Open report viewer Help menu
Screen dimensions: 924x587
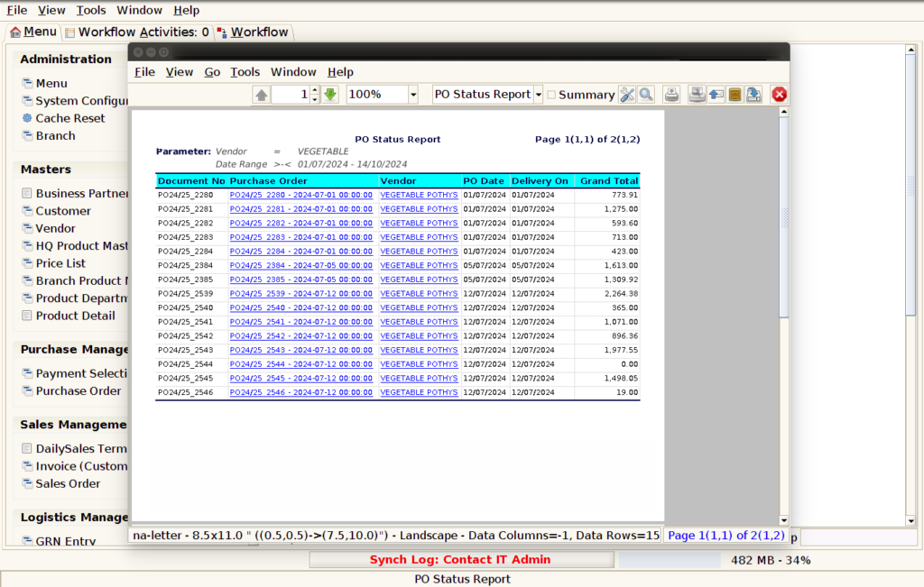tap(340, 72)
